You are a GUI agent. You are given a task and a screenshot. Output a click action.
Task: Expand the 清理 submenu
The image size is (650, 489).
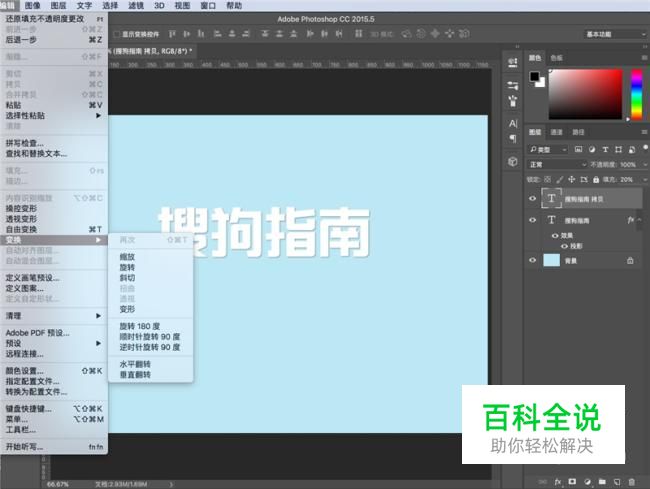(x=53, y=316)
